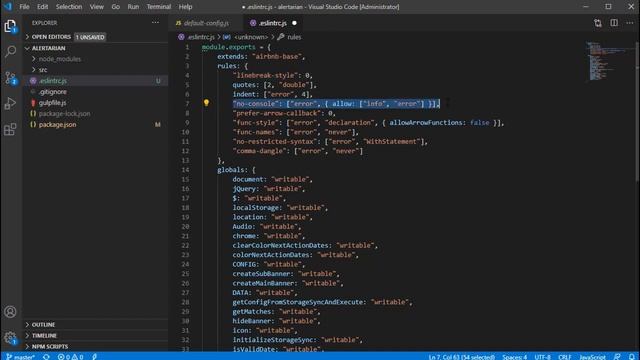Screen dimensions: 640x360
Task: Open the .gitignore file
Action: 95,92
